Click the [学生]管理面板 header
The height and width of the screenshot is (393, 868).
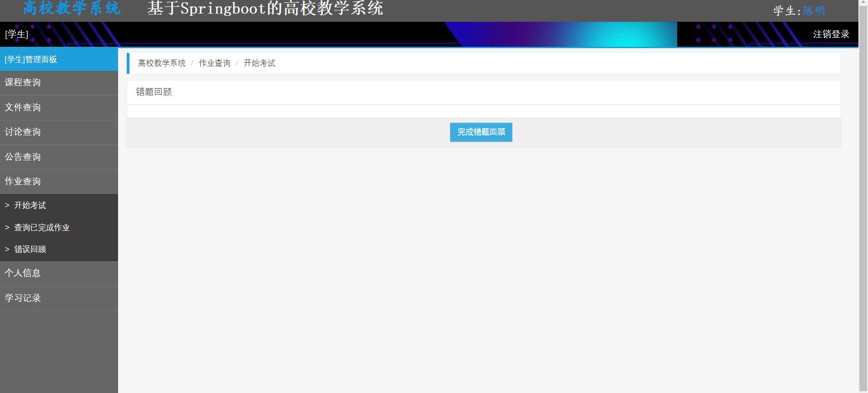(x=59, y=60)
